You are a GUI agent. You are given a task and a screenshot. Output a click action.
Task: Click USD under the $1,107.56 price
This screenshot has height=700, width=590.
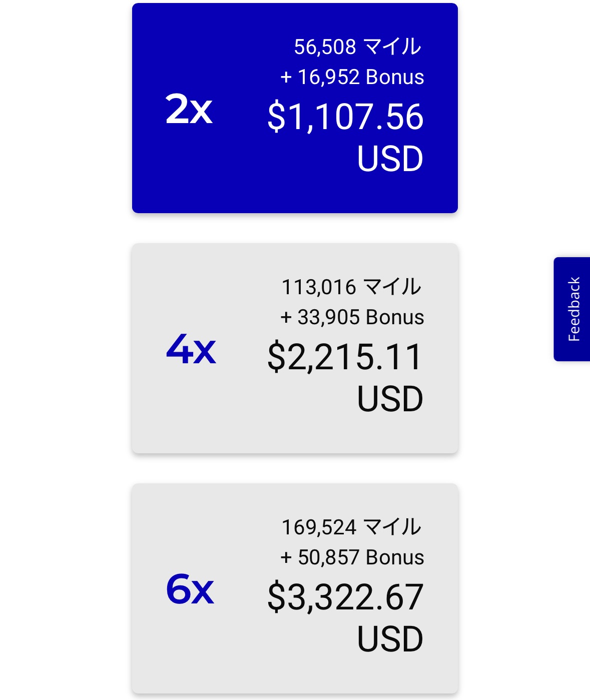[x=390, y=159]
